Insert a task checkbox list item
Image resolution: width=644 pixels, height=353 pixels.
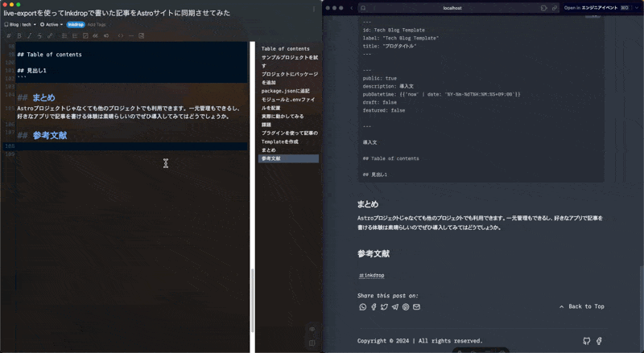point(85,35)
